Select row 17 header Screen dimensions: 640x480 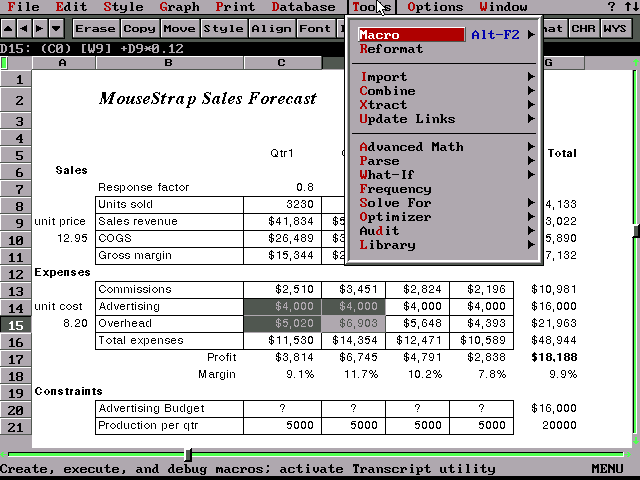(17, 357)
